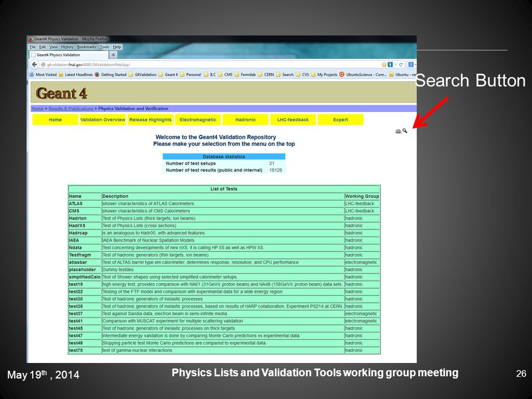
Task: Open the CMS bookmark folder
Action: [226, 75]
